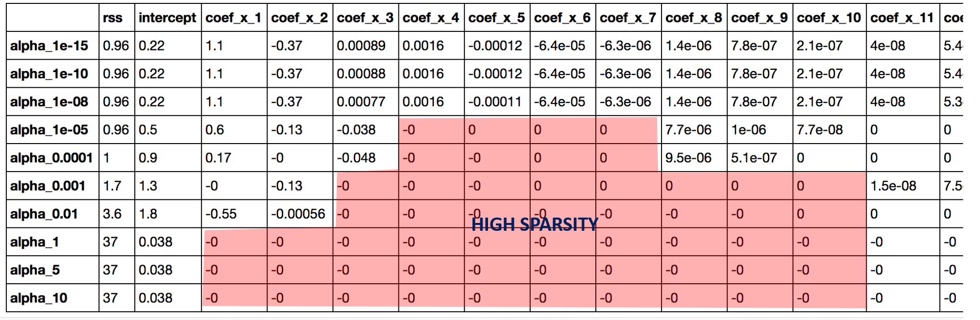
Task: Select the intercept value 0.9 cell
Action: tap(148, 158)
